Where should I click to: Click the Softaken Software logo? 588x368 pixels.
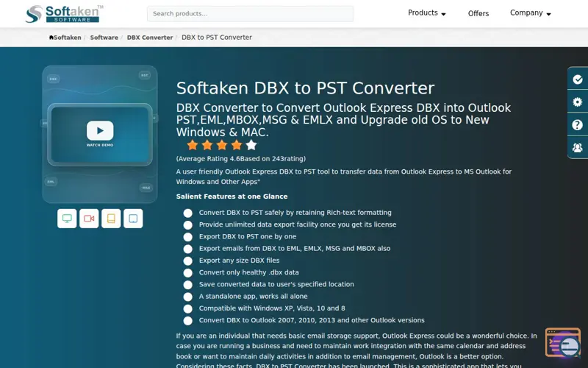[65, 14]
